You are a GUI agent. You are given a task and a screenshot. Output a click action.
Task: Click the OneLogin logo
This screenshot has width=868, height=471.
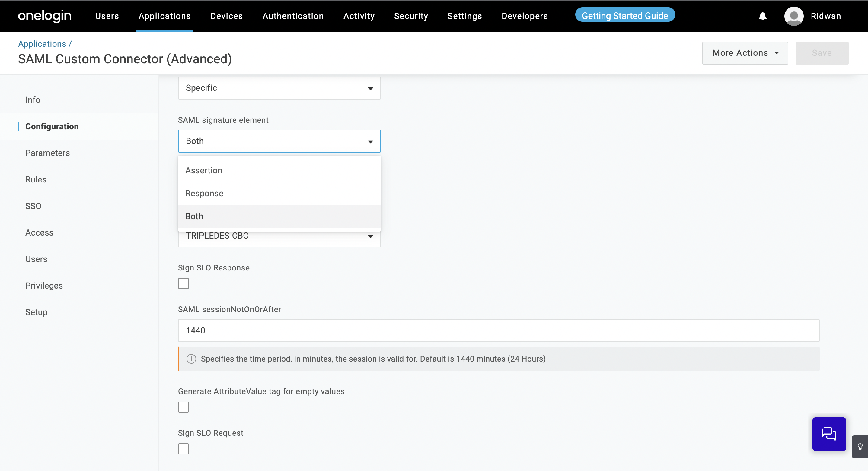click(44, 16)
